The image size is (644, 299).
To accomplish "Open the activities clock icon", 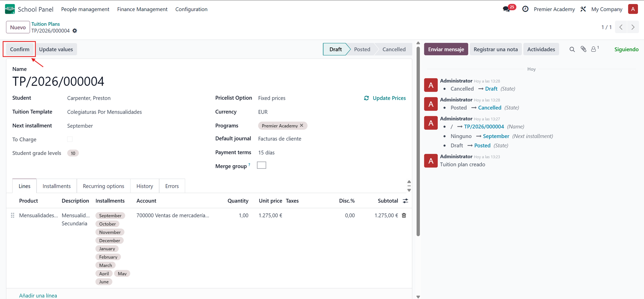I will click(x=525, y=9).
